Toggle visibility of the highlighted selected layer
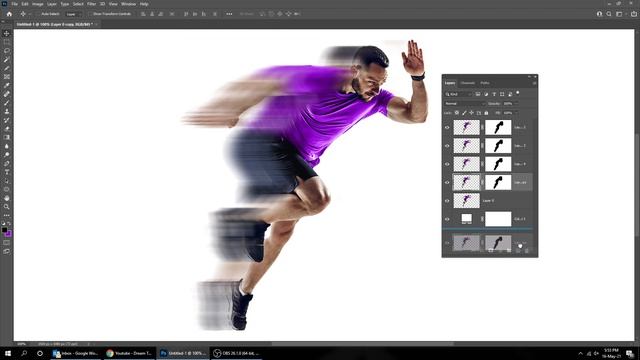Screen dimensions: 640x360 pos(447,182)
